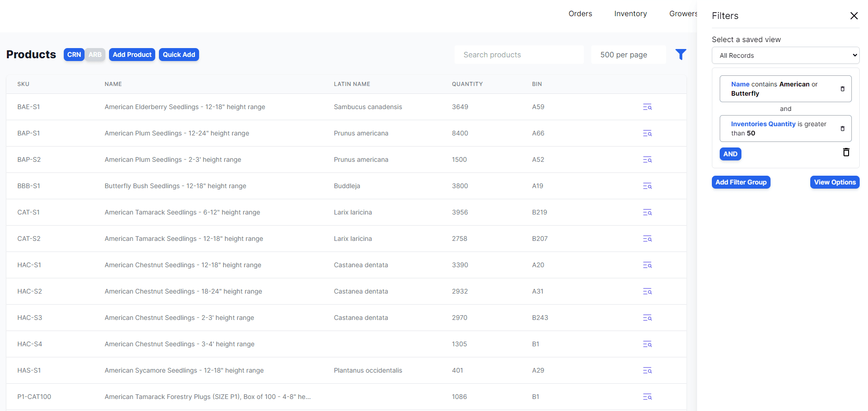Focus the Search products field
This screenshot has height=411, width=868.
[x=519, y=55]
